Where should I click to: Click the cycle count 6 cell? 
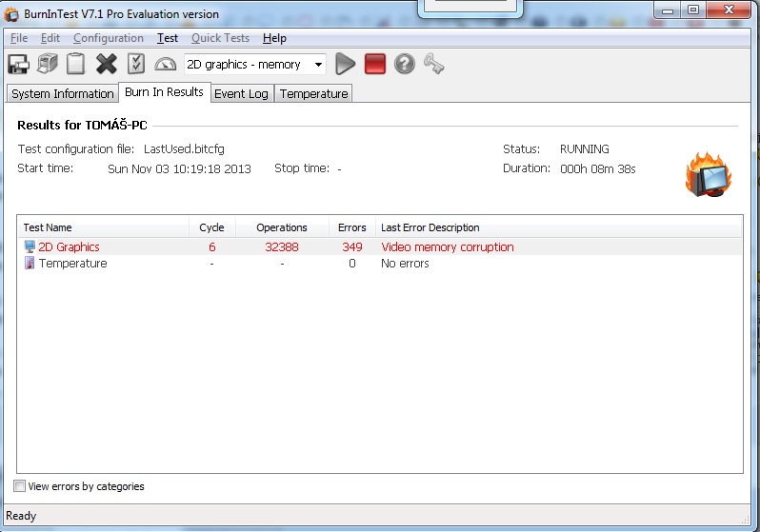tap(211, 247)
